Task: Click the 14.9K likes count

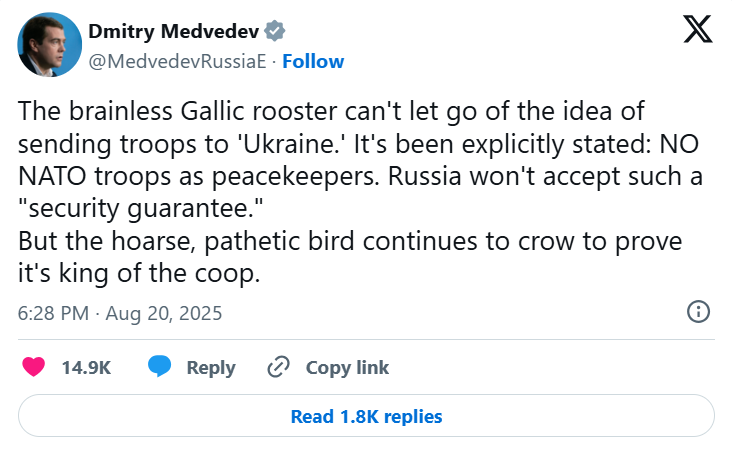Action: (x=86, y=367)
